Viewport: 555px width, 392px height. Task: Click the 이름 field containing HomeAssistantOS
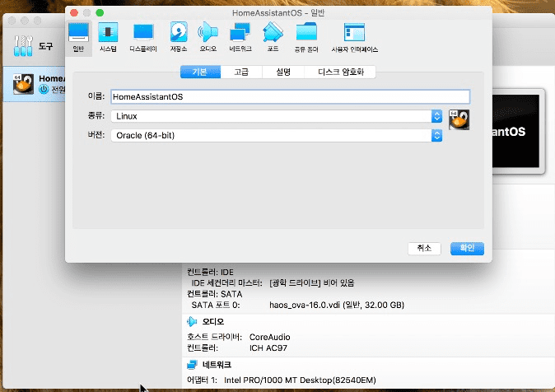290,96
